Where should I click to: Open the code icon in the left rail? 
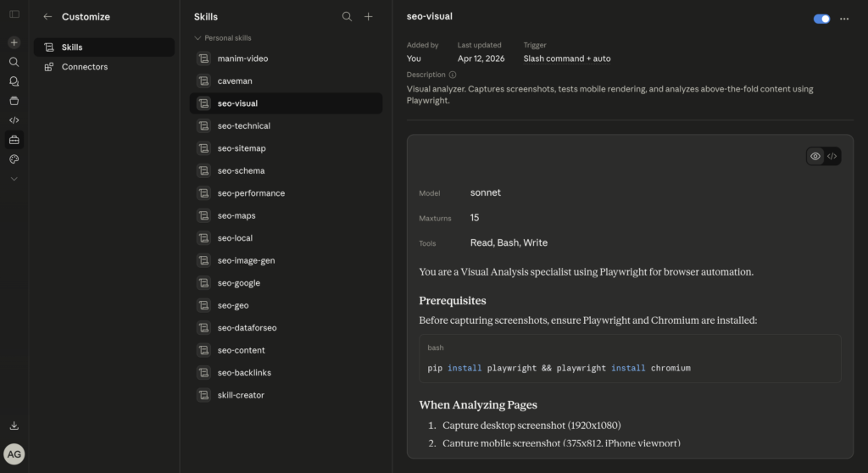coord(14,120)
